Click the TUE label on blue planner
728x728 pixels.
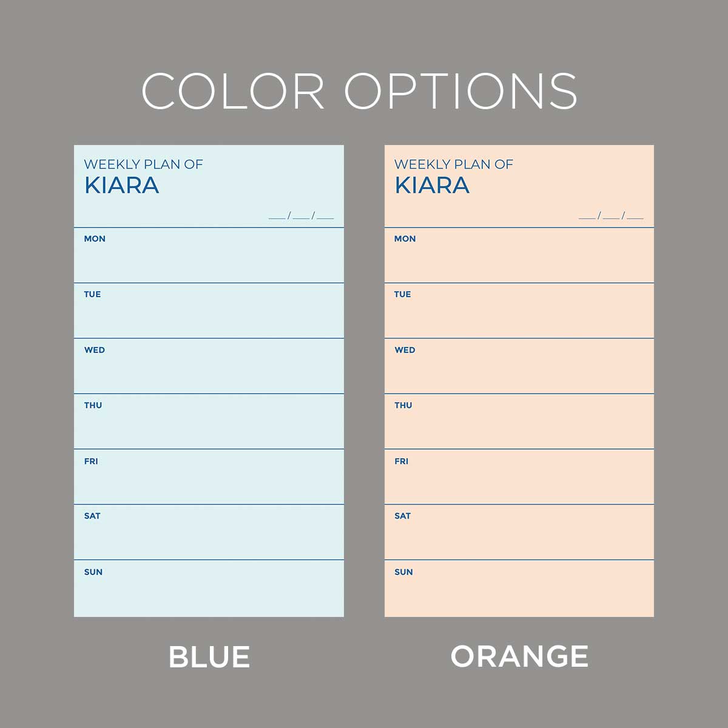(92, 295)
